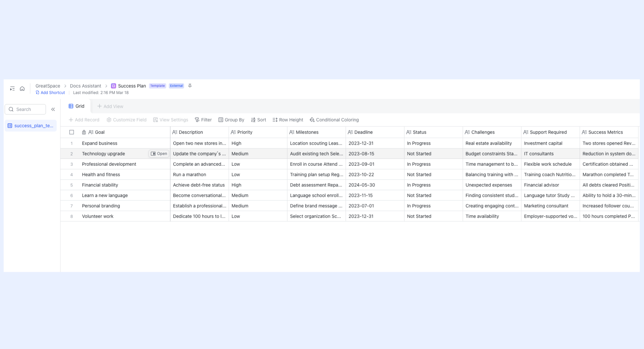The width and height of the screenshot is (644, 349).
Task: Open View Settings
Action: click(171, 120)
